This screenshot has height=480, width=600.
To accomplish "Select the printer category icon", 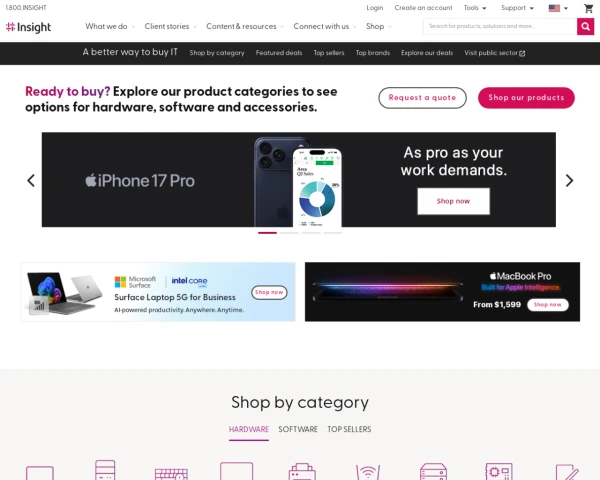I will tap(302, 472).
